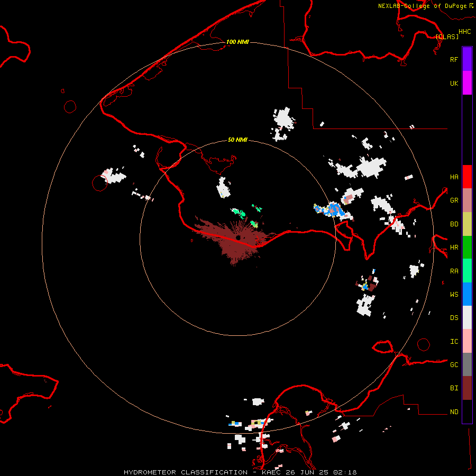Screen dimensions: 476x476
Task: Click the HR green legend swatch
Action: [x=467, y=248]
